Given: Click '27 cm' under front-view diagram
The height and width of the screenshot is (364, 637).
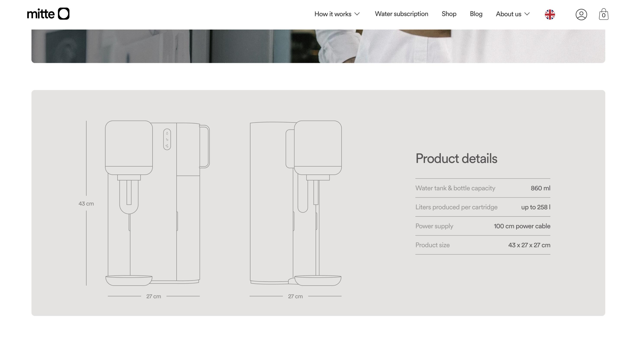Looking at the screenshot, I should [154, 297].
